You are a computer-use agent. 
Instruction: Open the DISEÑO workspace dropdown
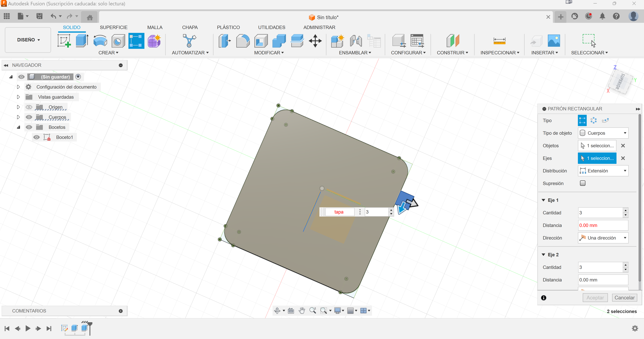(28, 40)
